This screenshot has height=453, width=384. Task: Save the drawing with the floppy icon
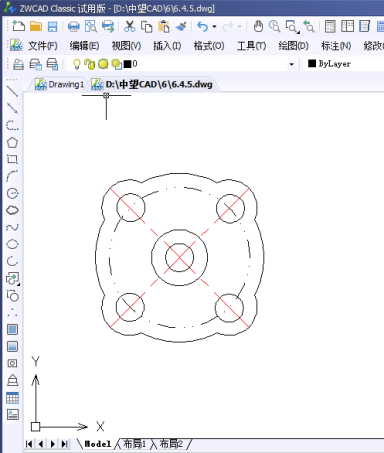point(53,27)
